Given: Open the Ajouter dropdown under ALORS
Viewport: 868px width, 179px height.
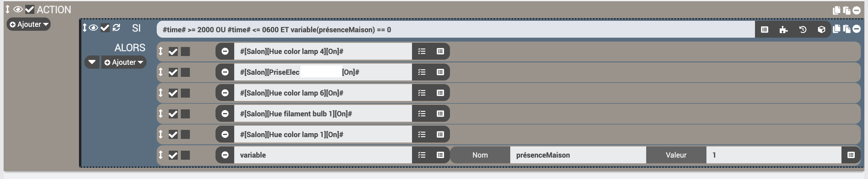Looking at the screenshot, I should (x=124, y=62).
